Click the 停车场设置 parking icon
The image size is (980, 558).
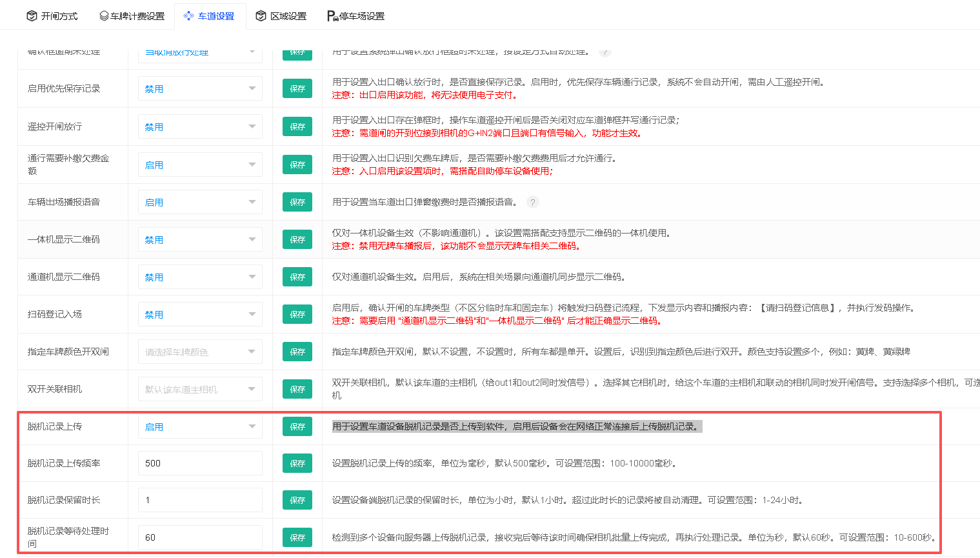point(332,16)
